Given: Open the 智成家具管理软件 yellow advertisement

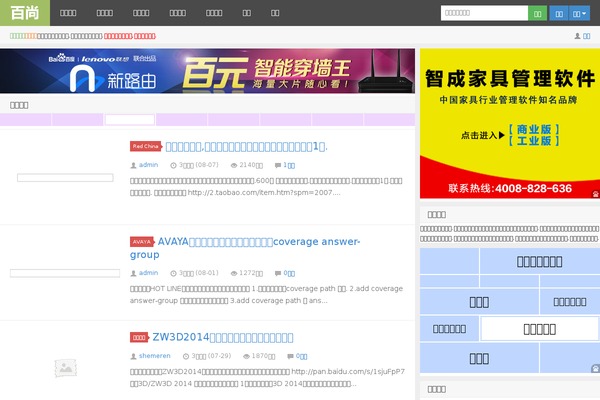Looking at the screenshot, I should [x=510, y=123].
